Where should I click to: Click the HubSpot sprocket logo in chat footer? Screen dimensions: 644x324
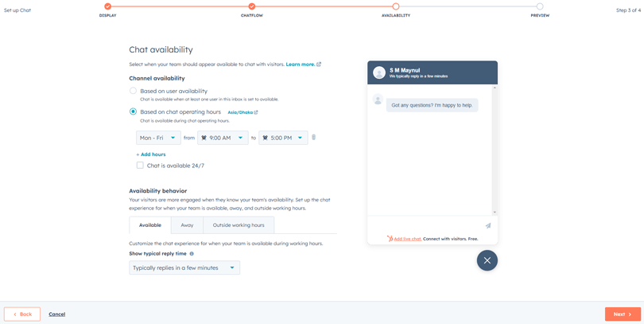[x=390, y=239]
